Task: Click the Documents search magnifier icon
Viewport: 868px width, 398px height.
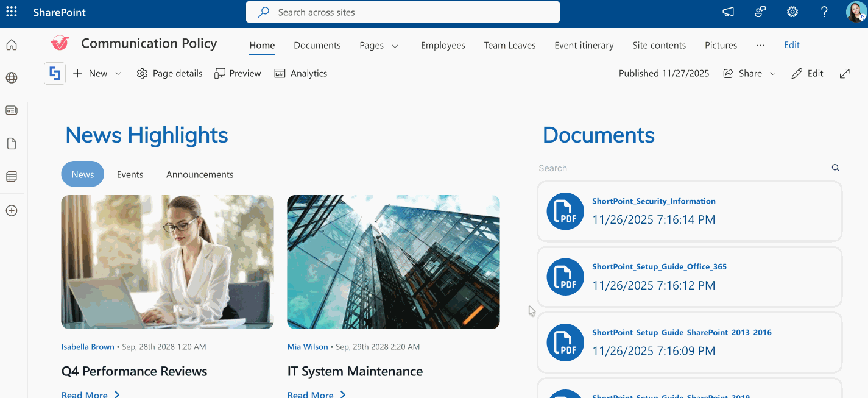Action: [836, 168]
